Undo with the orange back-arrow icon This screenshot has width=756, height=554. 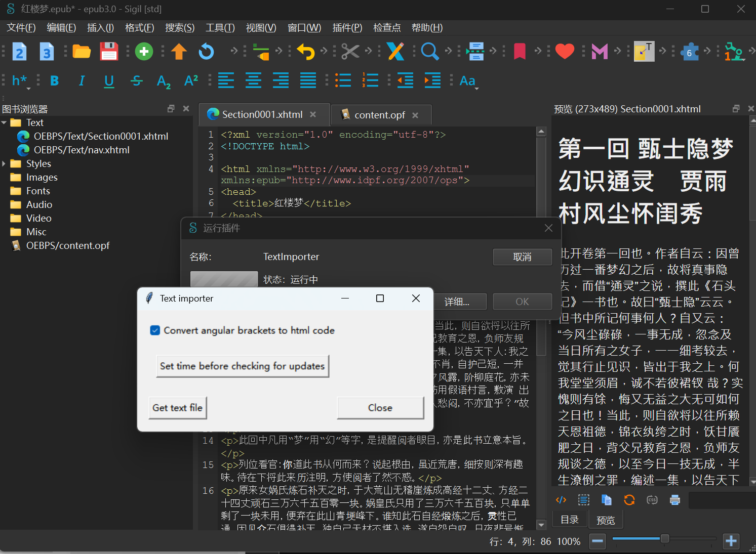pyautogui.click(x=305, y=52)
